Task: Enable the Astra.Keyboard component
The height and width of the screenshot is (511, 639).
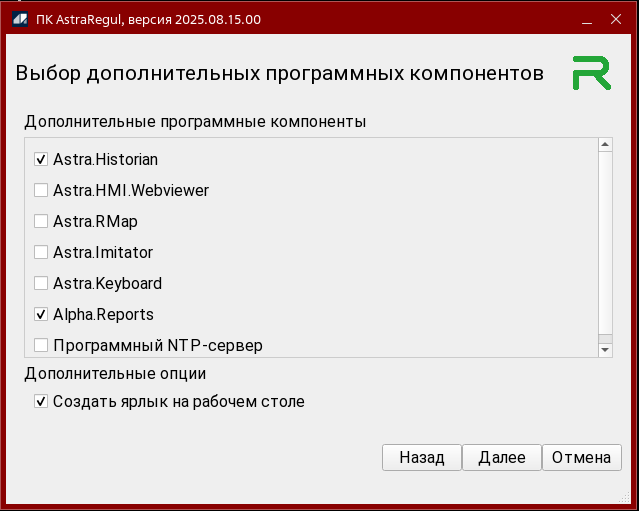Action: pyautogui.click(x=41, y=283)
